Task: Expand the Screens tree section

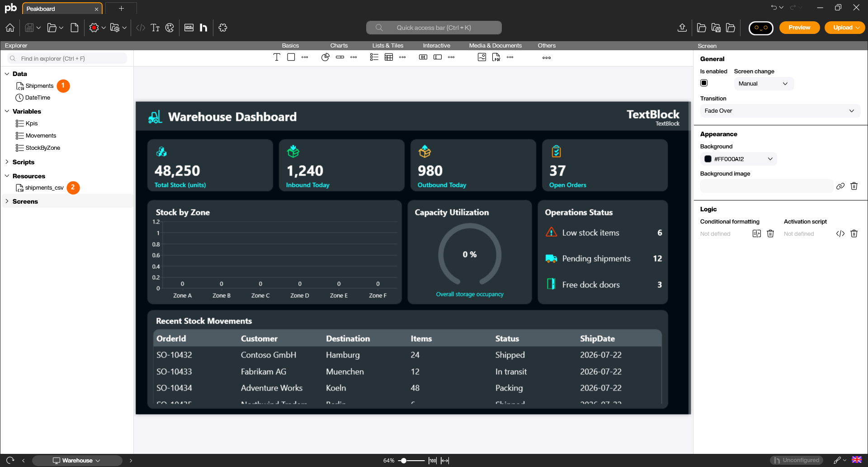Action: [7, 201]
